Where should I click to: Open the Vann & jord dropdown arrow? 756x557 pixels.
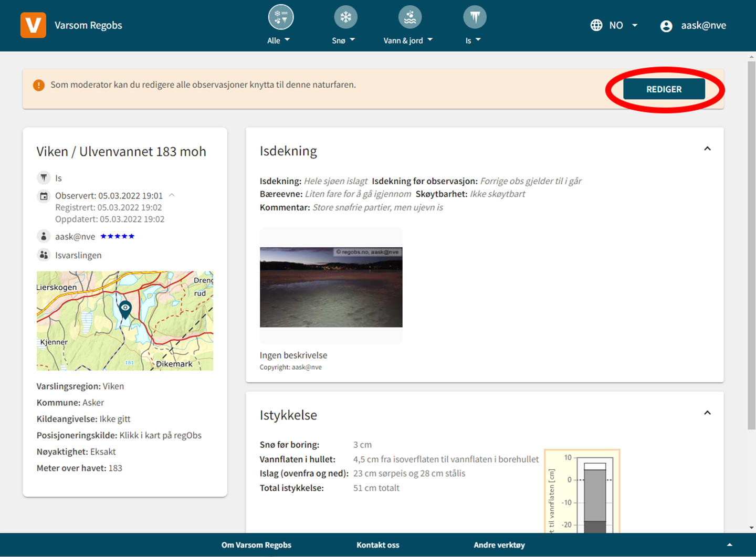[430, 40]
